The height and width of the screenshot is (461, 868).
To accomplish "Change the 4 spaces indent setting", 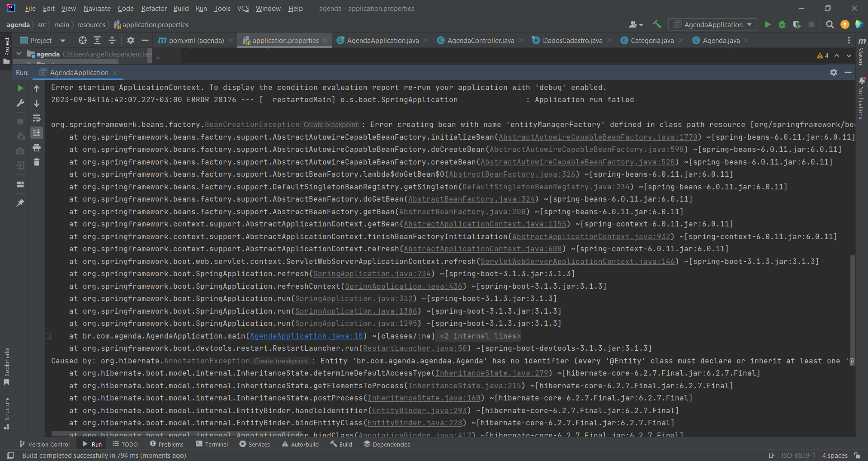I will 835,455.
